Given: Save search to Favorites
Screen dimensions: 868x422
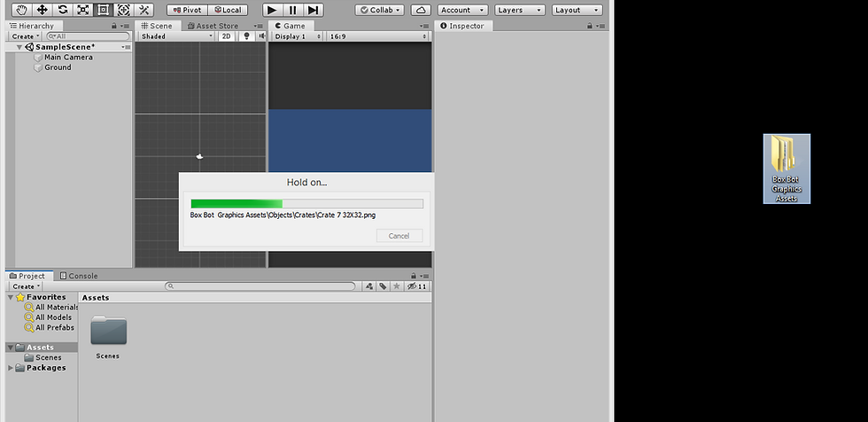Looking at the screenshot, I should [397, 286].
